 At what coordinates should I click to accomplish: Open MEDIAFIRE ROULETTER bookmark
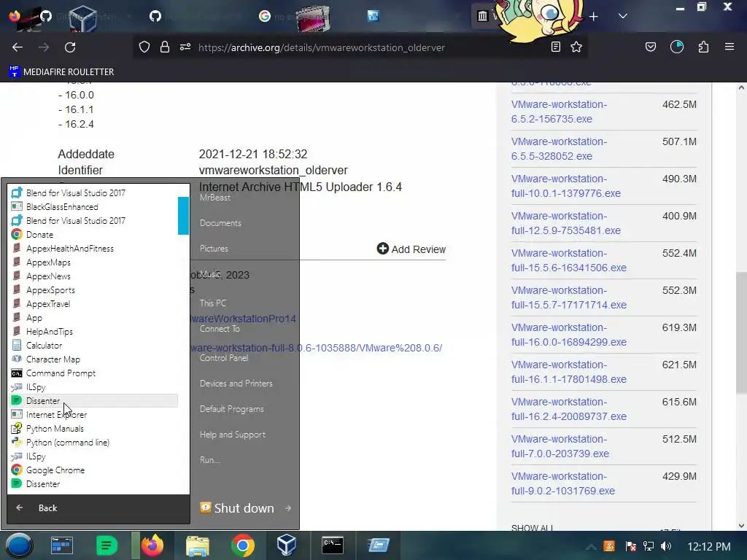tap(61, 72)
